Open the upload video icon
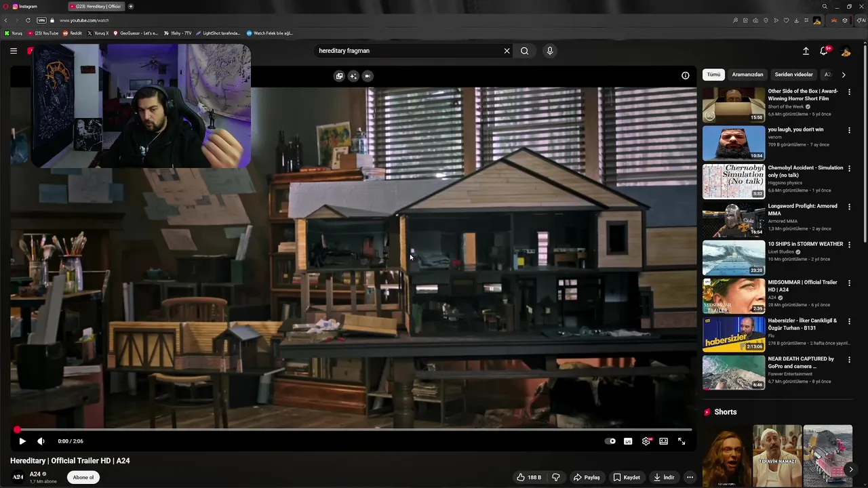This screenshot has width=868, height=488. 806,51
